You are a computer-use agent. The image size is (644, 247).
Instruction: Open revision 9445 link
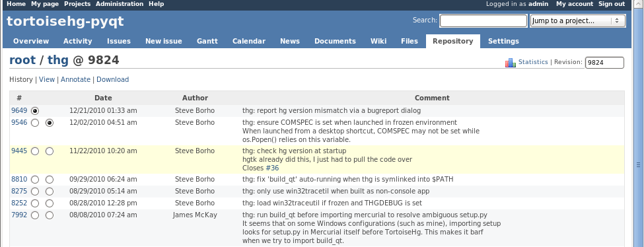click(x=19, y=151)
